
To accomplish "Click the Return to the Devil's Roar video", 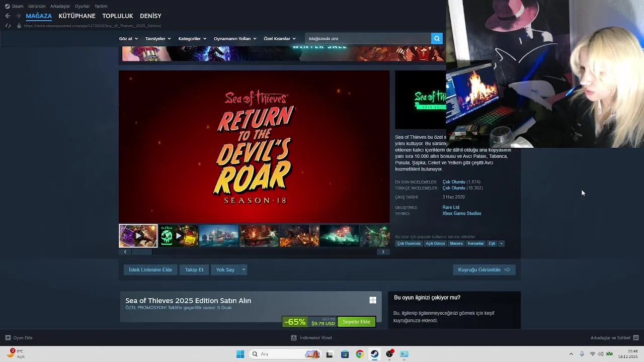I will coord(254,146).
